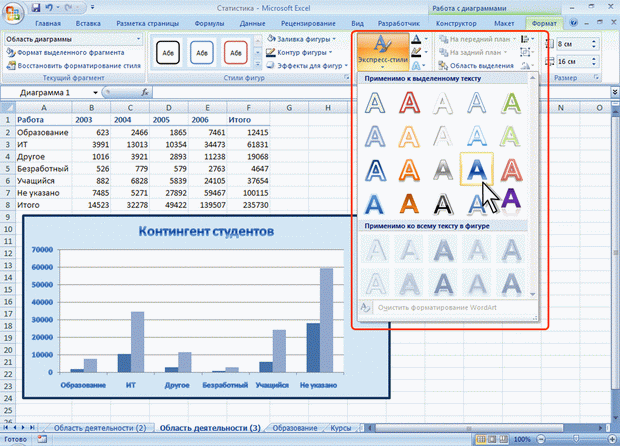The width and height of the screenshot is (620, 446).
Task: Click the shape height field 8 см
Action: click(x=573, y=44)
